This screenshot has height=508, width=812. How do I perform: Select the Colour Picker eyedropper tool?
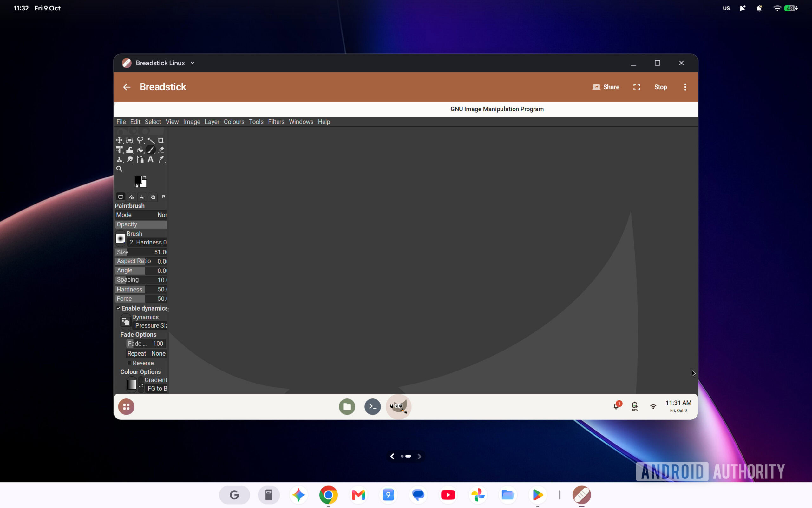pos(161,160)
